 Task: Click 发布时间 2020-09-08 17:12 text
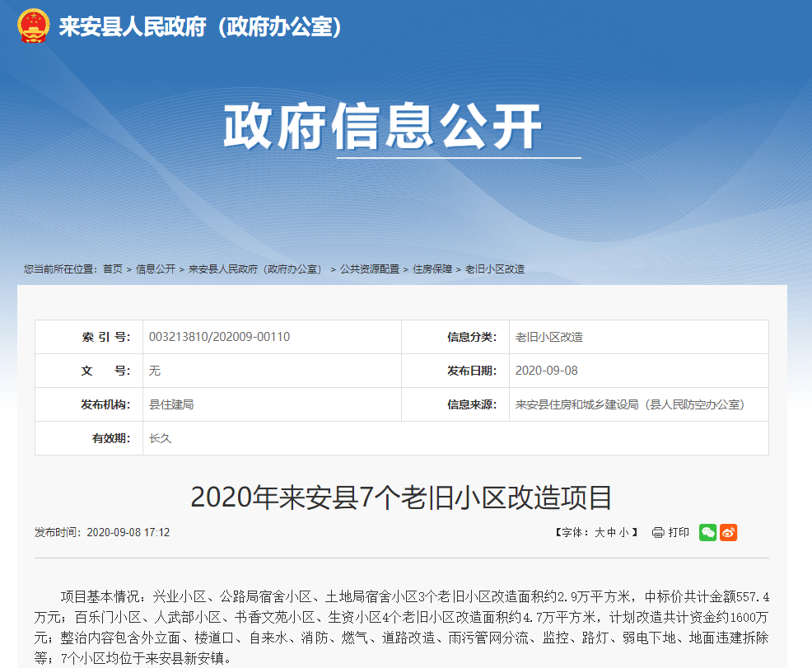coord(102,532)
